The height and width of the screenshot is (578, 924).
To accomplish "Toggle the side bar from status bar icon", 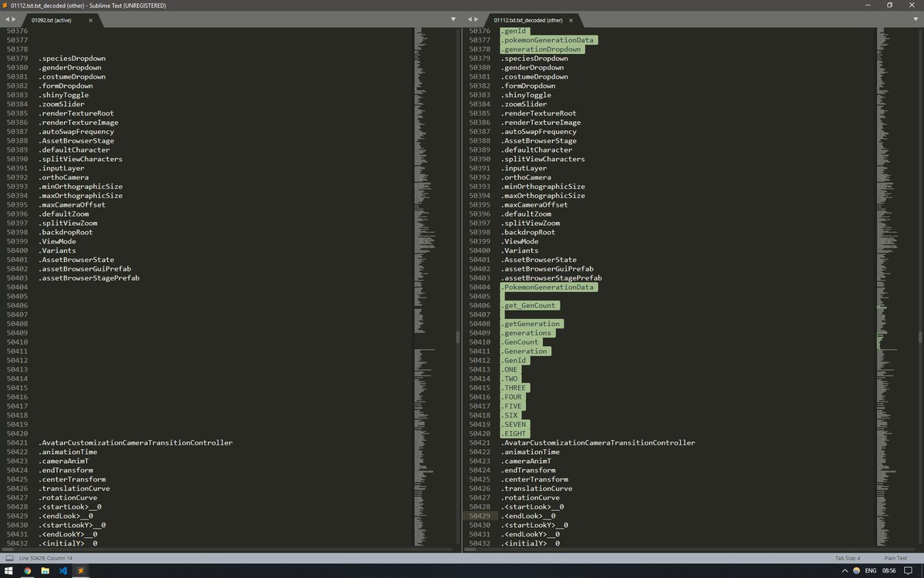I will (x=9, y=558).
